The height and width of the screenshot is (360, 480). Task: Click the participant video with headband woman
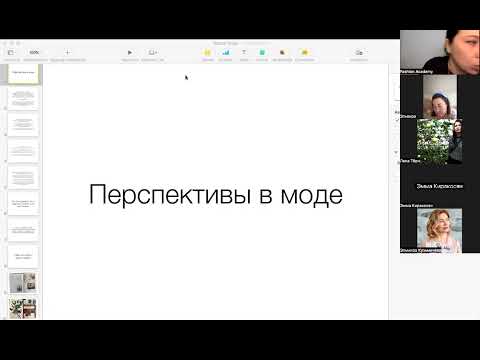[x=440, y=97]
